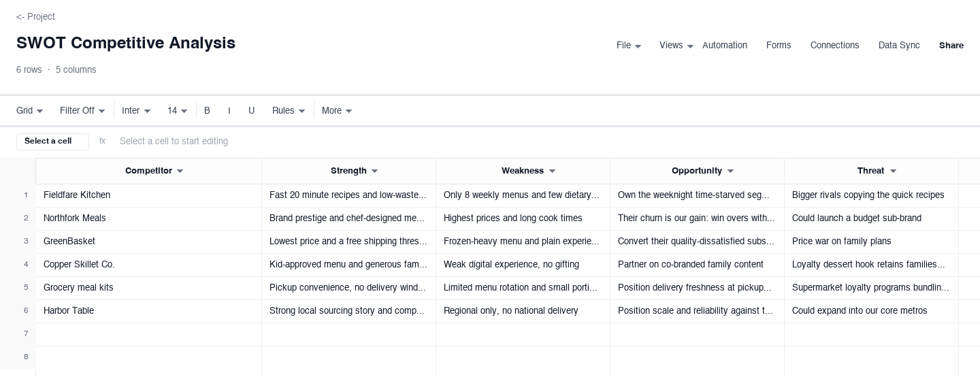The height and width of the screenshot is (377, 980).
Task: Select cell 'Could expand into our core metros'
Action: (871, 311)
